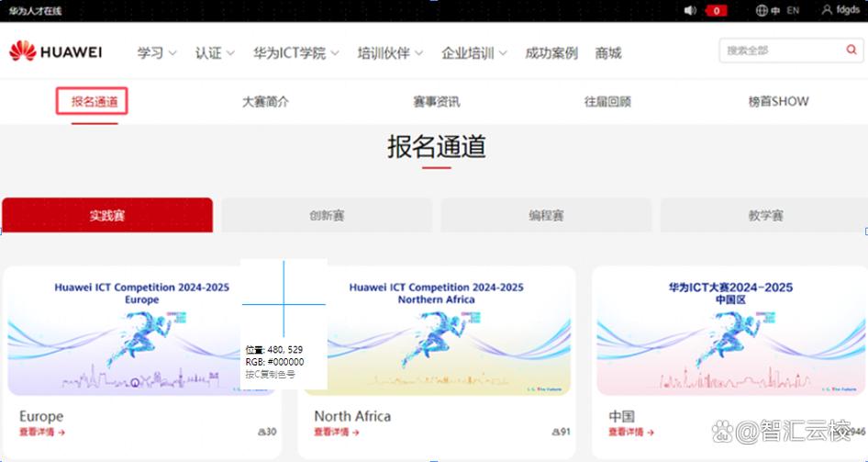Viewport: 868px width, 462px height.
Task: Click the 中国 card title
Action: (x=622, y=416)
